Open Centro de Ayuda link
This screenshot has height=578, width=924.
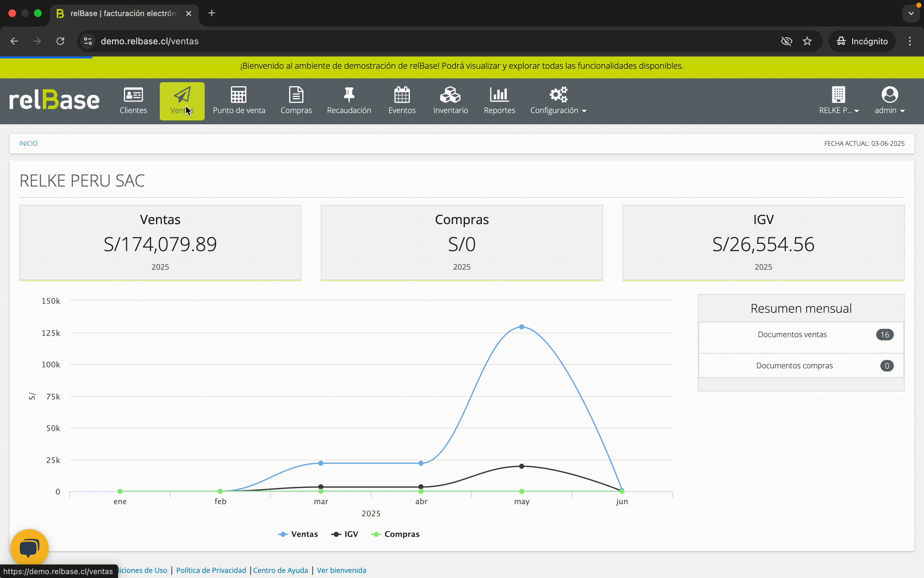[x=280, y=570]
